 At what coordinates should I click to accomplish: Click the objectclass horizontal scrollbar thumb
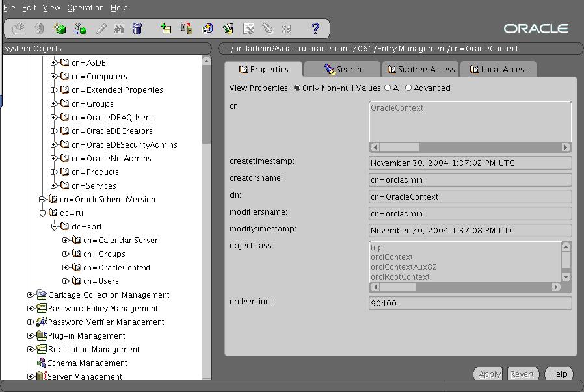point(397,287)
